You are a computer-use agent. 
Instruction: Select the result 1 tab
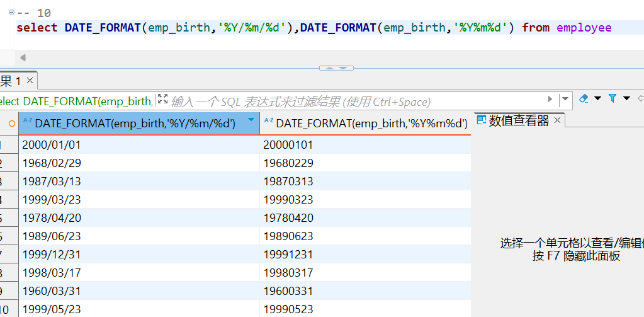coord(11,81)
